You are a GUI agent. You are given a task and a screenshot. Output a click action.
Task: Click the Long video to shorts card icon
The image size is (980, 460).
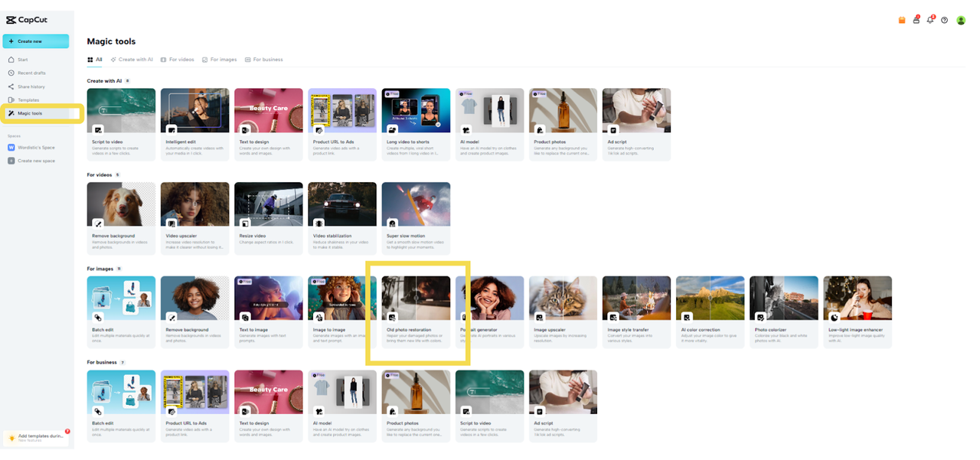click(392, 130)
